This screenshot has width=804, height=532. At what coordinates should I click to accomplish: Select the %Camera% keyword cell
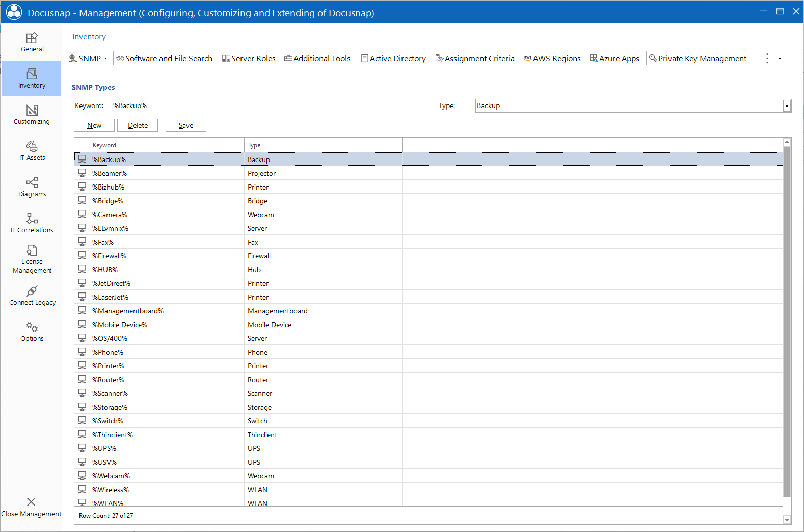(167, 215)
